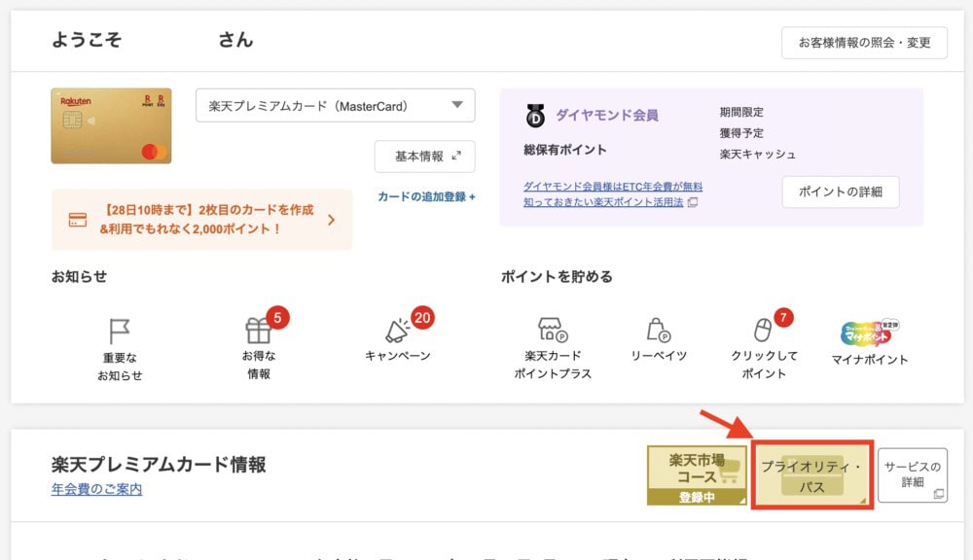Image resolution: width=973 pixels, height=560 pixels.
Task: Open the キャンペーン megaphone icon
Action: [x=397, y=331]
